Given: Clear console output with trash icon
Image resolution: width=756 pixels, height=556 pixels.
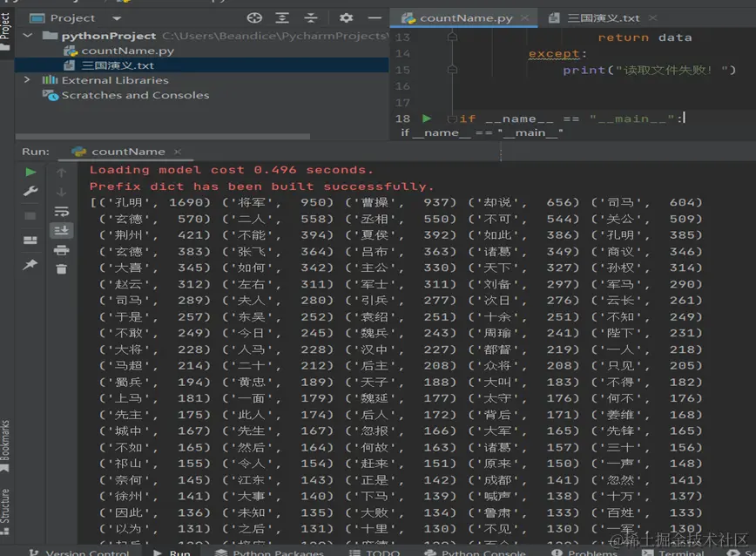Looking at the screenshot, I should click(61, 269).
